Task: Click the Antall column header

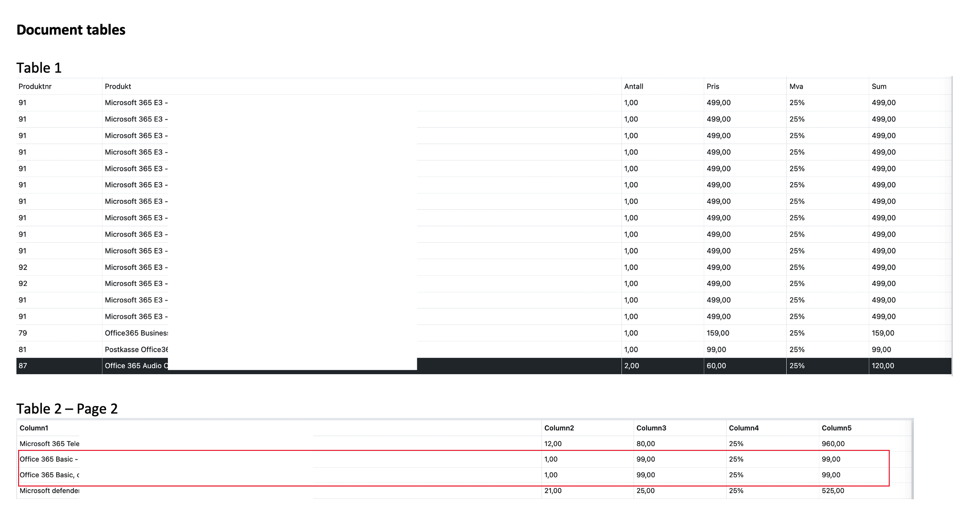Action: (x=634, y=87)
